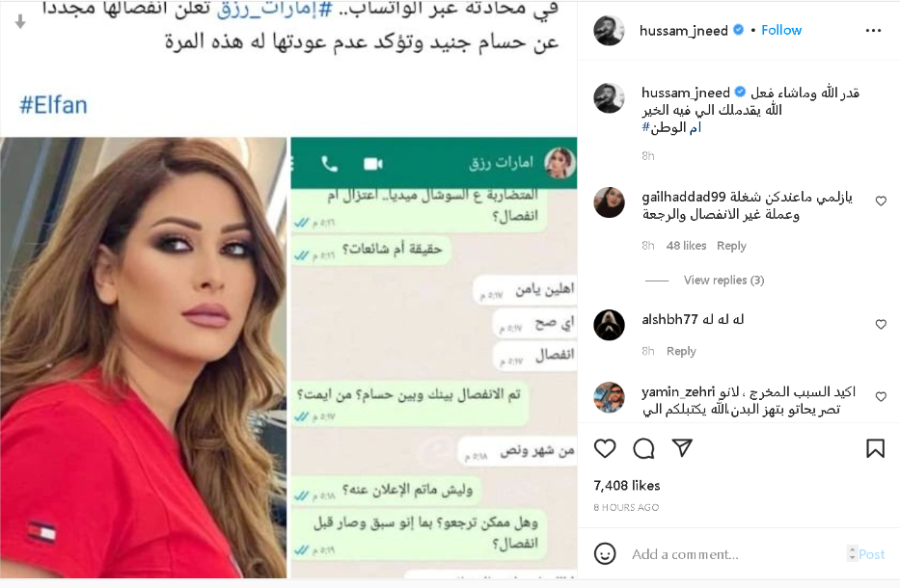
Task: Like the post with the heart icon
Action: pyautogui.click(x=605, y=448)
